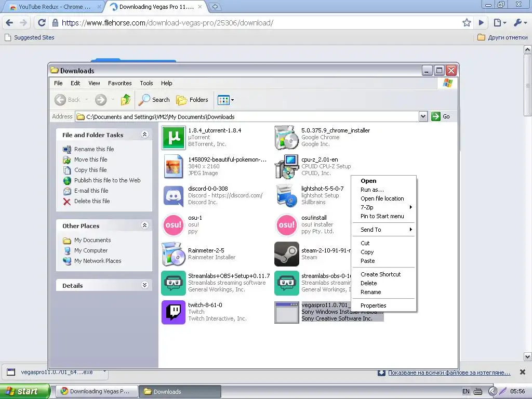
Task: Select the osu-1 file icon
Action: 174,225
